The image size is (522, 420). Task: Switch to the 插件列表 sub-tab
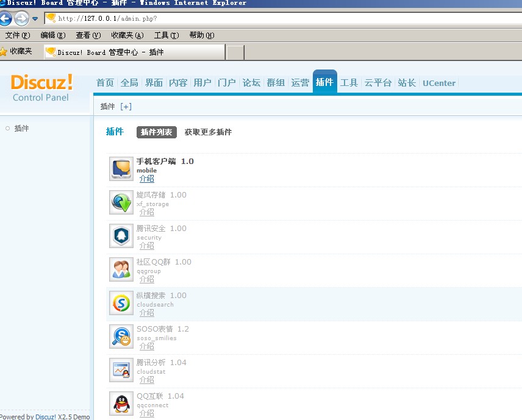click(157, 132)
